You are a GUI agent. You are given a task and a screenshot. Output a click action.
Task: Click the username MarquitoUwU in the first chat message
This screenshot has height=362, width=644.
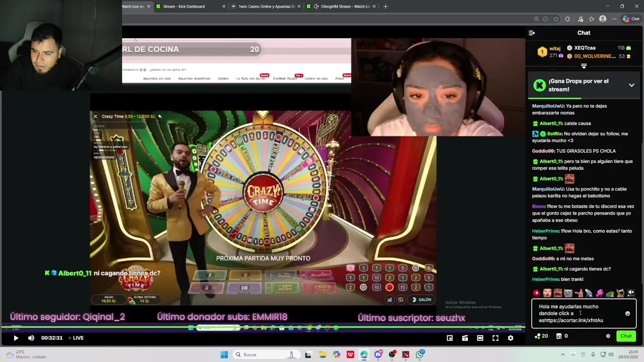(x=548, y=106)
